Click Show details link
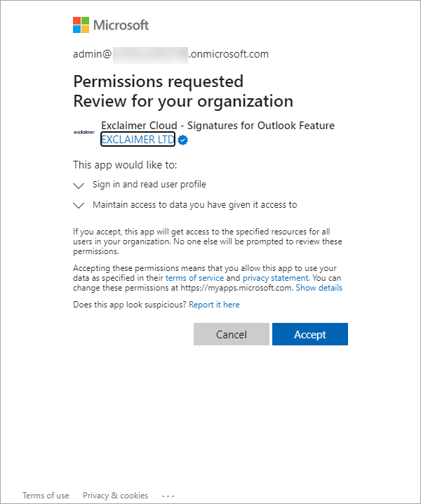The image size is (421, 504). pyautogui.click(x=319, y=288)
